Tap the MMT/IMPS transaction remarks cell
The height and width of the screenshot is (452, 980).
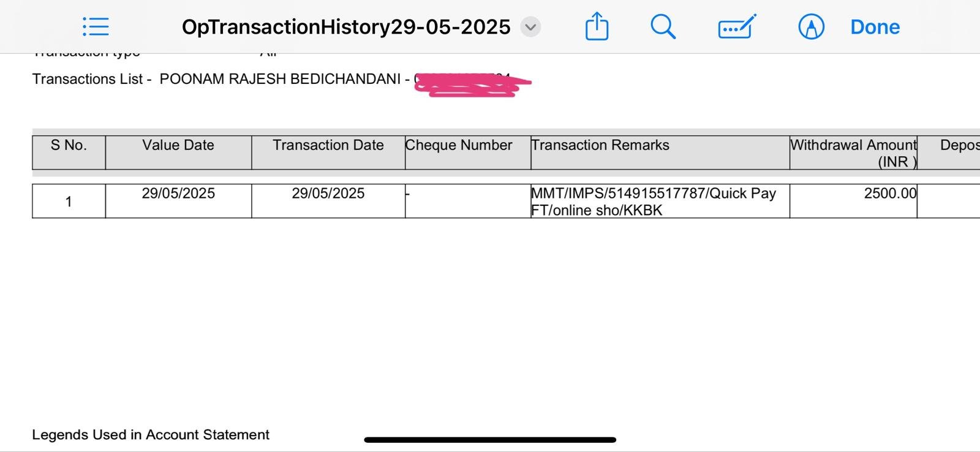click(653, 202)
